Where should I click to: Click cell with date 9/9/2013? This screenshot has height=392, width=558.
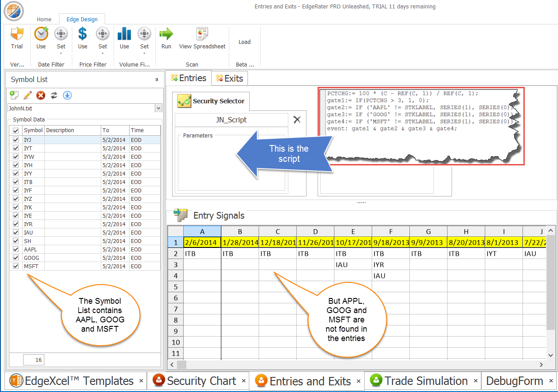point(428,243)
